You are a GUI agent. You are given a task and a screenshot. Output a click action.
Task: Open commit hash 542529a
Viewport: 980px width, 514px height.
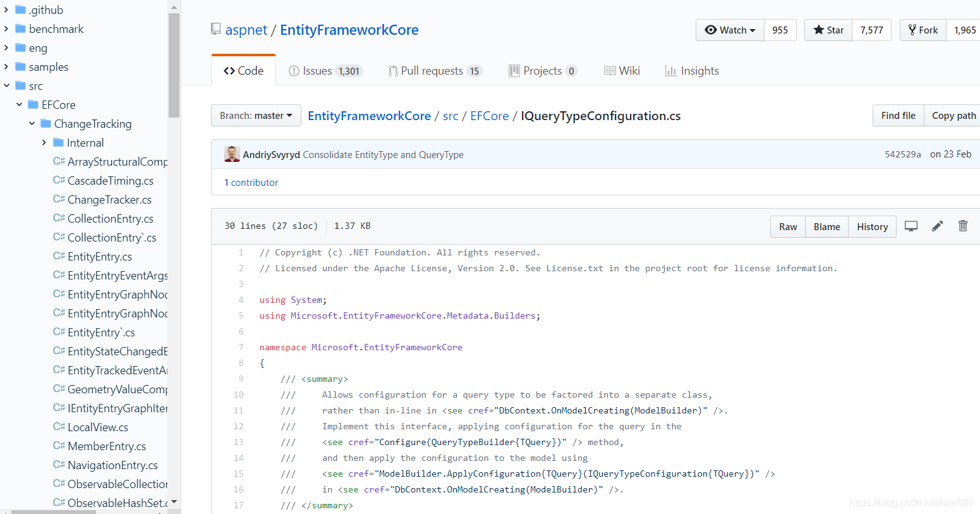point(902,154)
